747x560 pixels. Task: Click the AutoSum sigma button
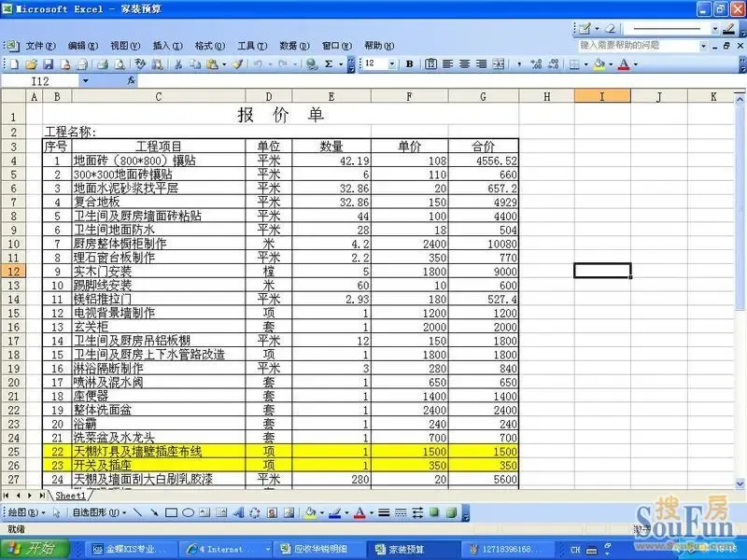329,63
